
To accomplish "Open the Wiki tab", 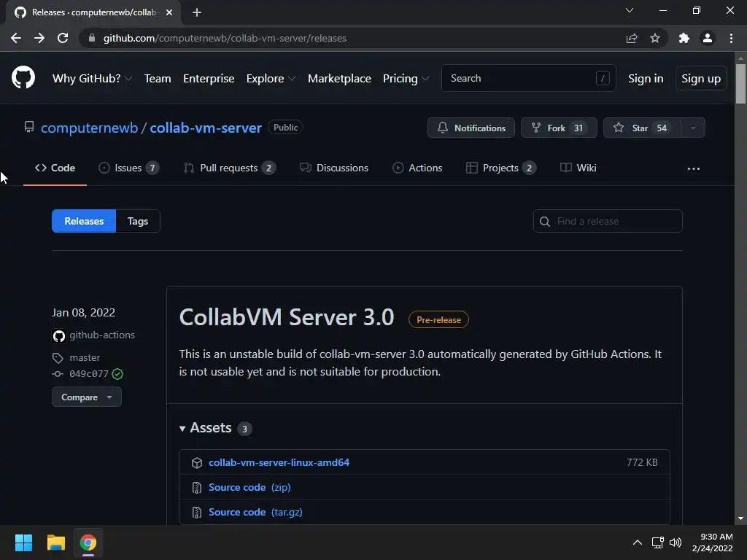I will point(578,168).
